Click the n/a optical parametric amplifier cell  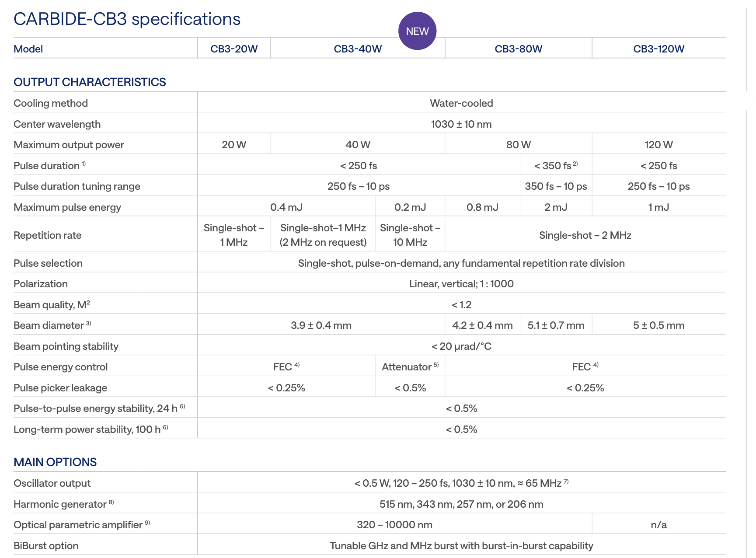pos(658,525)
